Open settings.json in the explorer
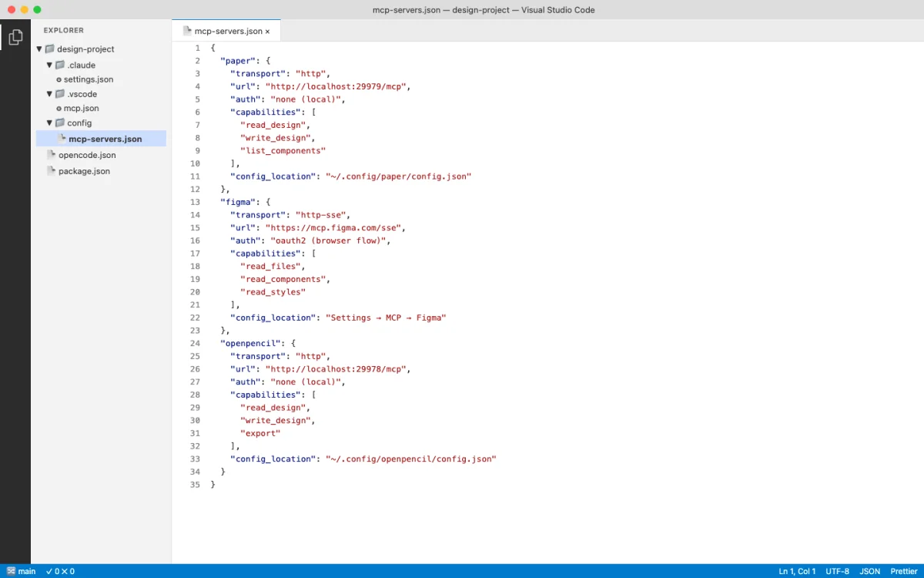This screenshot has width=924, height=578. pos(89,79)
